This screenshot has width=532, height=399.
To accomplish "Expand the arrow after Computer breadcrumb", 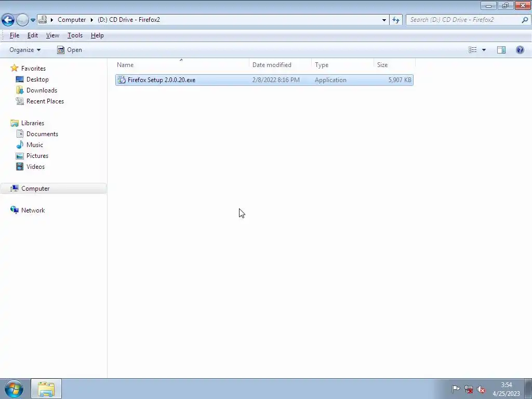I will pos(91,20).
